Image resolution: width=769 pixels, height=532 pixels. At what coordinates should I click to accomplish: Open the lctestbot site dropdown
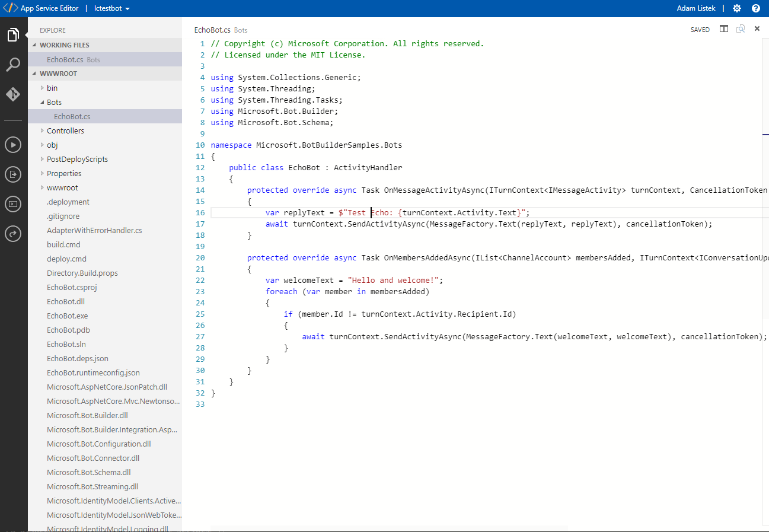point(112,8)
